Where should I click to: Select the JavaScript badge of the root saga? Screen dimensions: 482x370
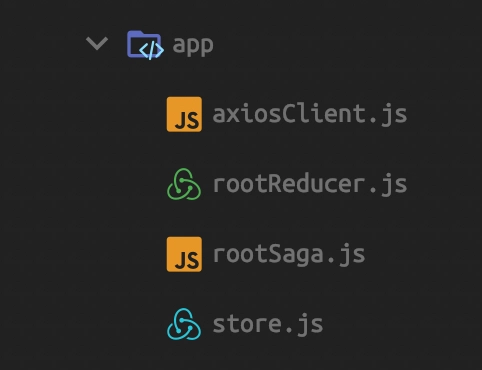tap(184, 254)
